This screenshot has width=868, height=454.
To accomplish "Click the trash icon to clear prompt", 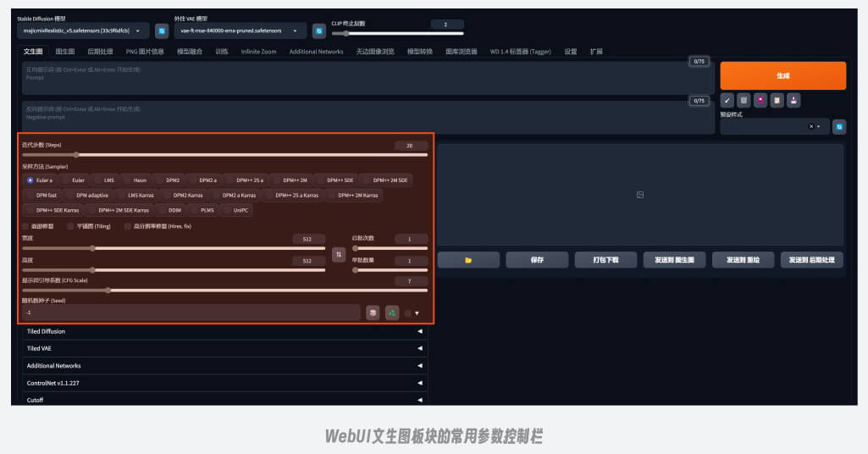I will coord(743,100).
